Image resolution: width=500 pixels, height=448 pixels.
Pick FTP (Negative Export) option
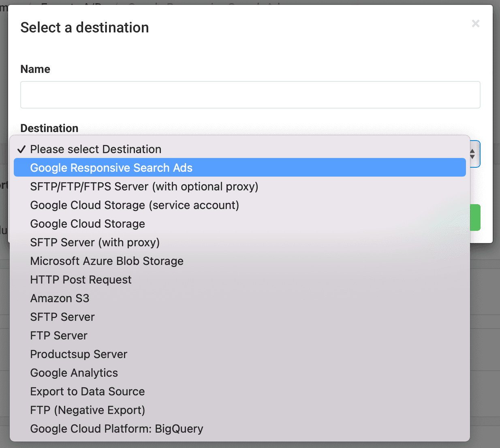pyautogui.click(x=88, y=410)
